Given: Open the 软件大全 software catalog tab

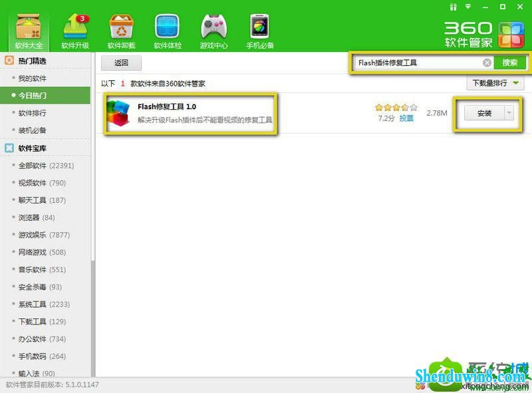Looking at the screenshot, I should (29, 31).
